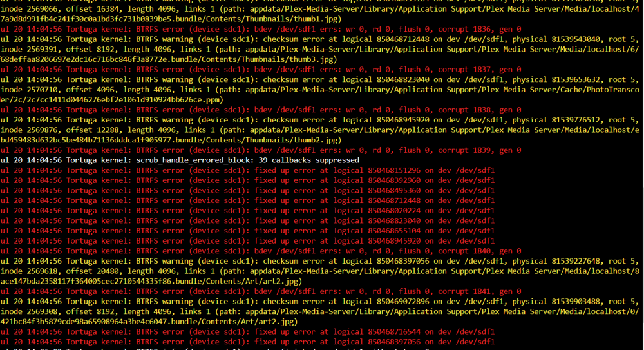Select the thumb2.jpg file path line
644x350 pixels.
171,140
